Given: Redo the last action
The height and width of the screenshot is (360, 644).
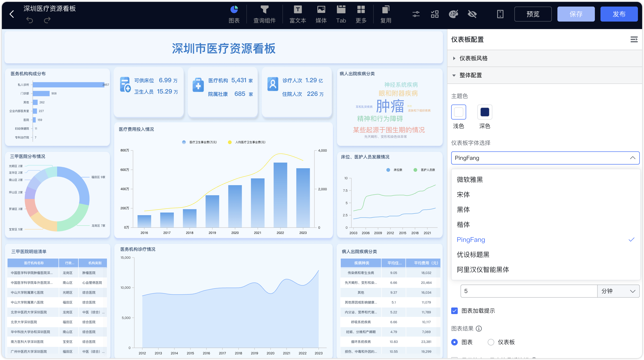Looking at the screenshot, I should 47,20.
